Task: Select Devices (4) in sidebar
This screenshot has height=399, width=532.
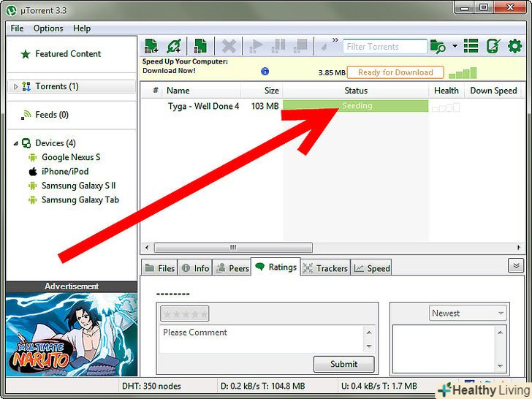Action: tap(56, 143)
